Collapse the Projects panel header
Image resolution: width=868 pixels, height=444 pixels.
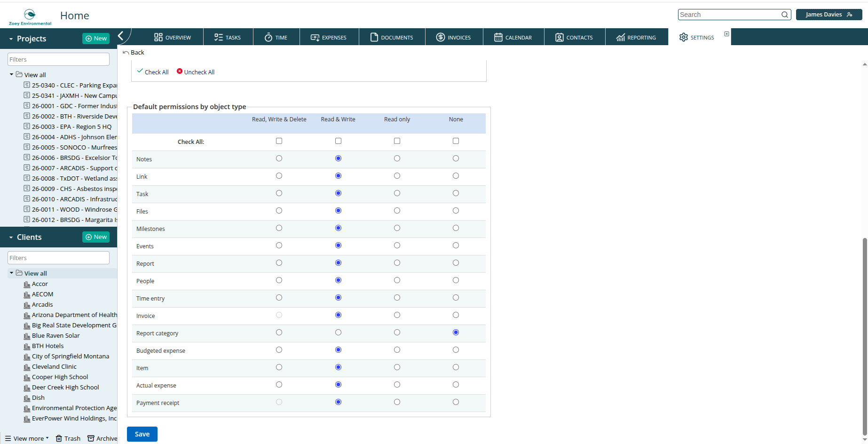11,39
